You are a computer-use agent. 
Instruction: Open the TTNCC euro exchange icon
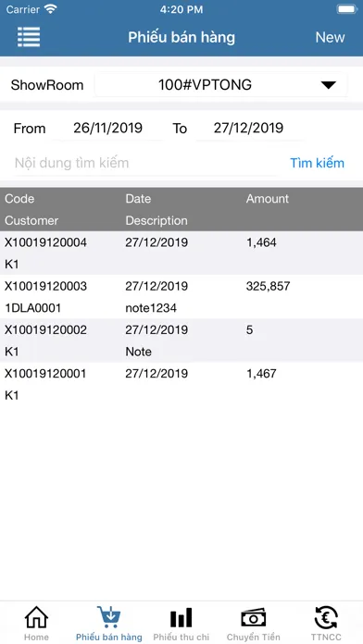click(326, 617)
